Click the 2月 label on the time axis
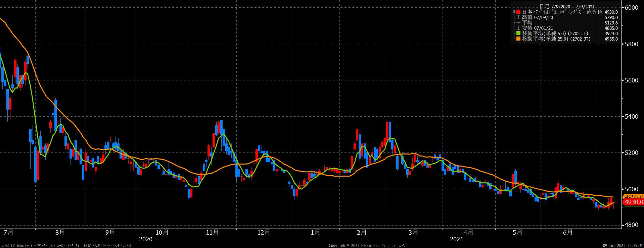This screenshot has height=248, width=644. (x=362, y=232)
